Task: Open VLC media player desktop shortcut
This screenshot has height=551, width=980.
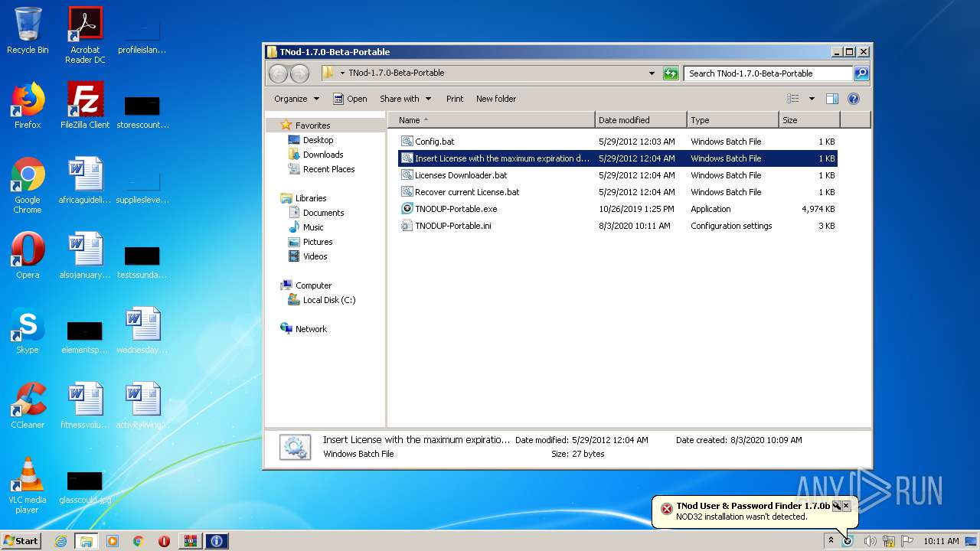Action: click(x=28, y=486)
